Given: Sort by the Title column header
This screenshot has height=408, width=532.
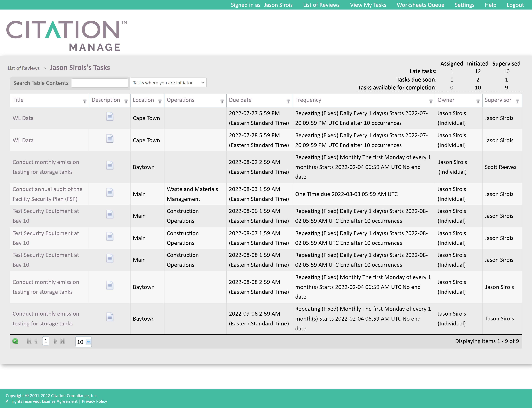Looking at the screenshot, I should pos(18,100).
